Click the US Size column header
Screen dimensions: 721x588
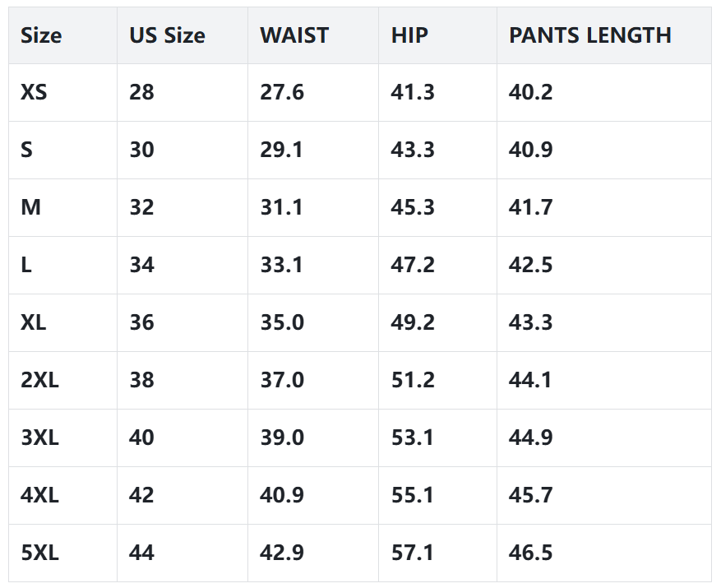tap(167, 35)
